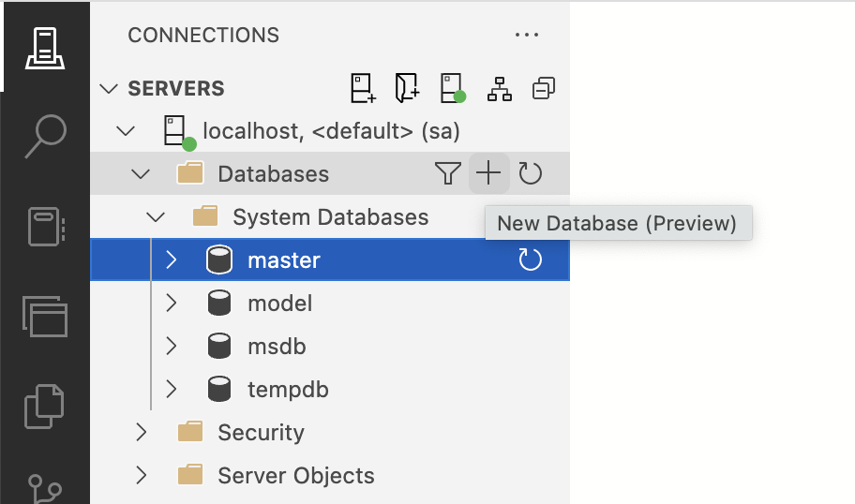Select the tempdb database row
Screen dimensions: 855x504
pos(330,389)
